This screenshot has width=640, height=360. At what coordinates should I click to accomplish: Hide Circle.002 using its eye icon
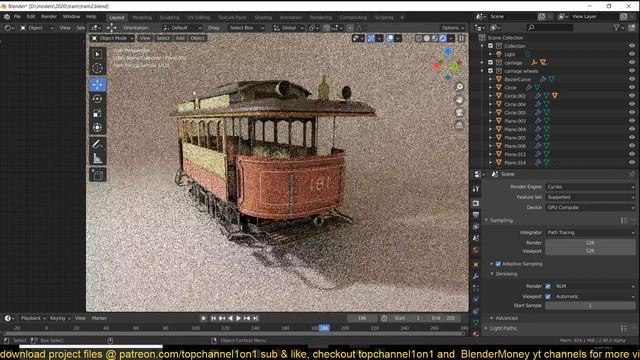tap(632, 96)
